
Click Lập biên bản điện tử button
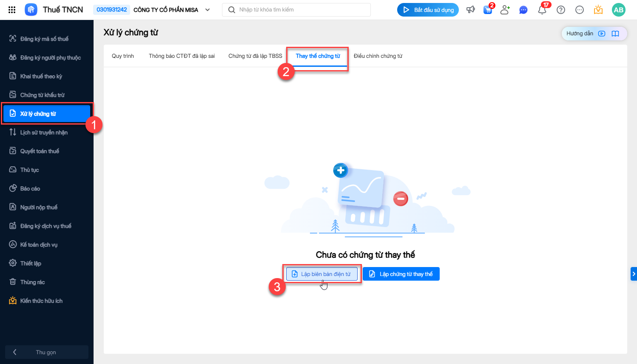tap(322, 274)
